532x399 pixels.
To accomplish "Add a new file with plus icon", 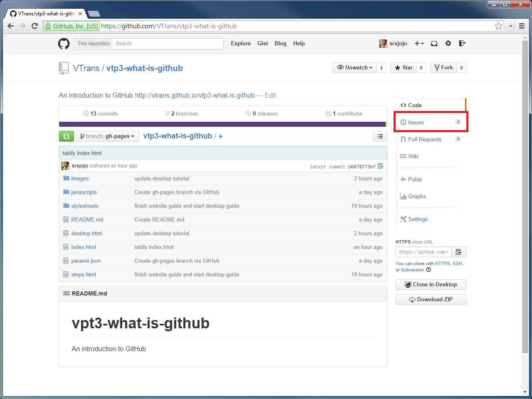I will [220, 136].
